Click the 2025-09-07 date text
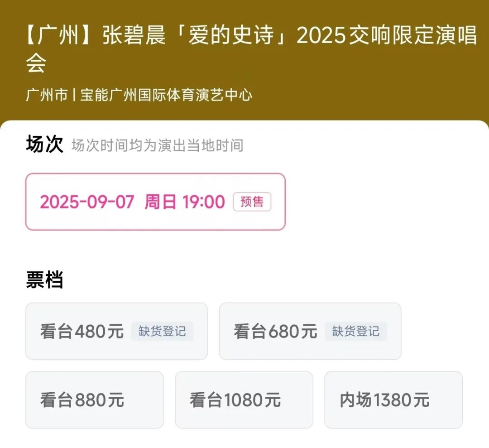Viewport: 489px width, 448px height. [87, 202]
